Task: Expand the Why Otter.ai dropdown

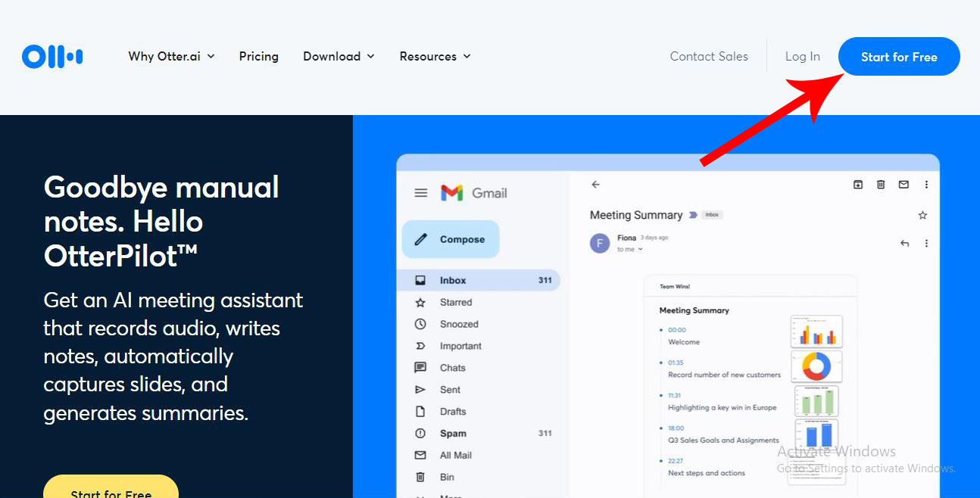Action: [172, 57]
